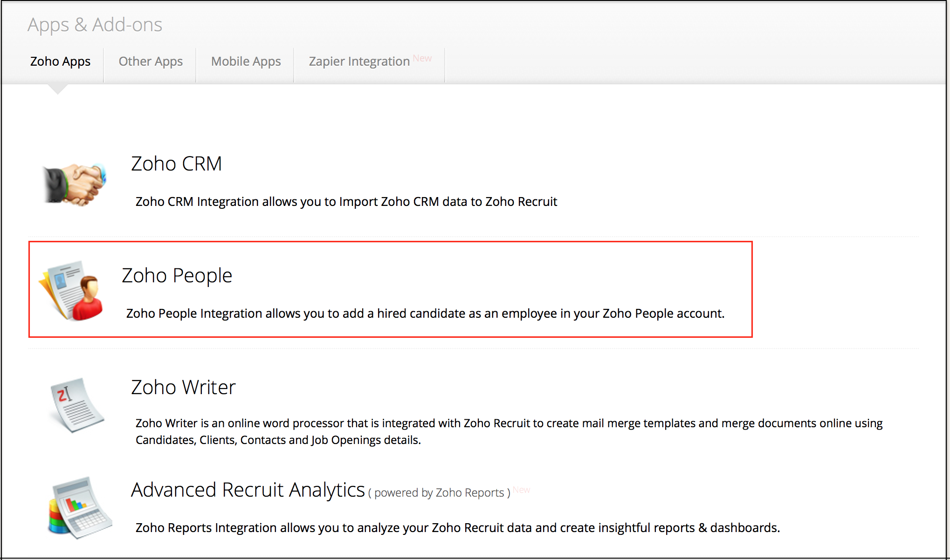The width and height of the screenshot is (950, 560).
Task: Click the Apps & Add-ons page title
Action: [x=95, y=24]
